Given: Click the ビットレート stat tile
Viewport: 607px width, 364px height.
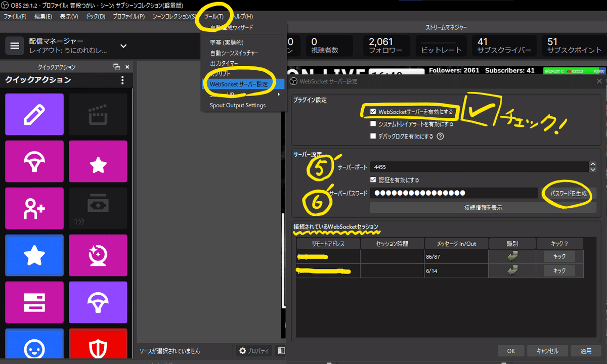Looking at the screenshot, I should [x=442, y=45].
